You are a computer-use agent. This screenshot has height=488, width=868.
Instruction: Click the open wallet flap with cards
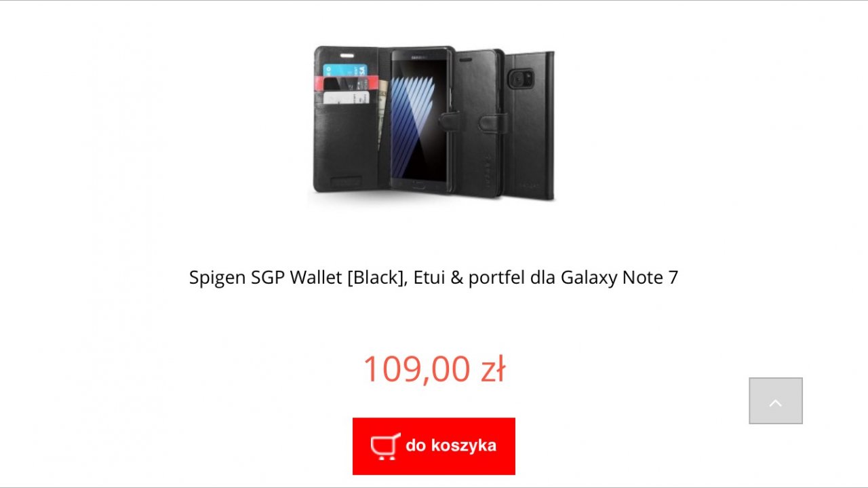(x=347, y=119)
